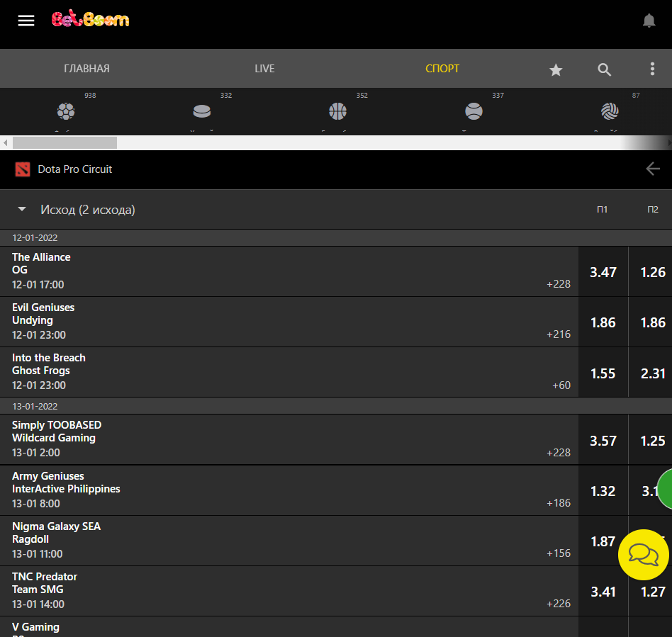
Task: Select the volleyball sport icon
Action: [610, 111]
